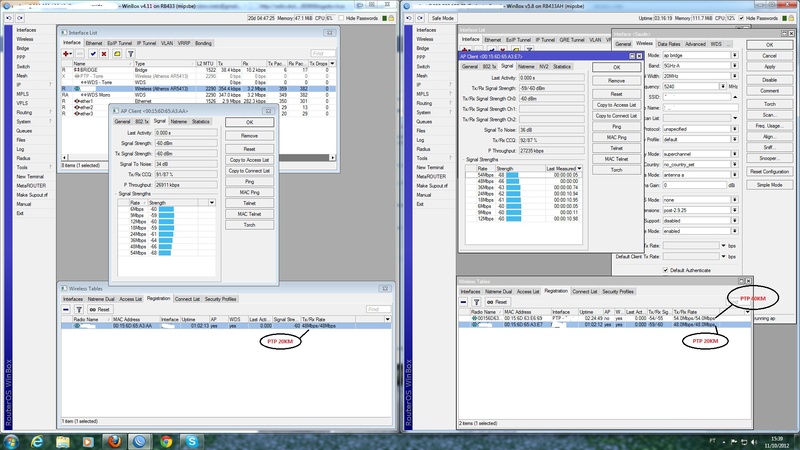Image resolution: width=800 pixels, height=450 pixels.
Task: Open Windows Explorer folder icon in taskbar
Action: tap(63, 441)
